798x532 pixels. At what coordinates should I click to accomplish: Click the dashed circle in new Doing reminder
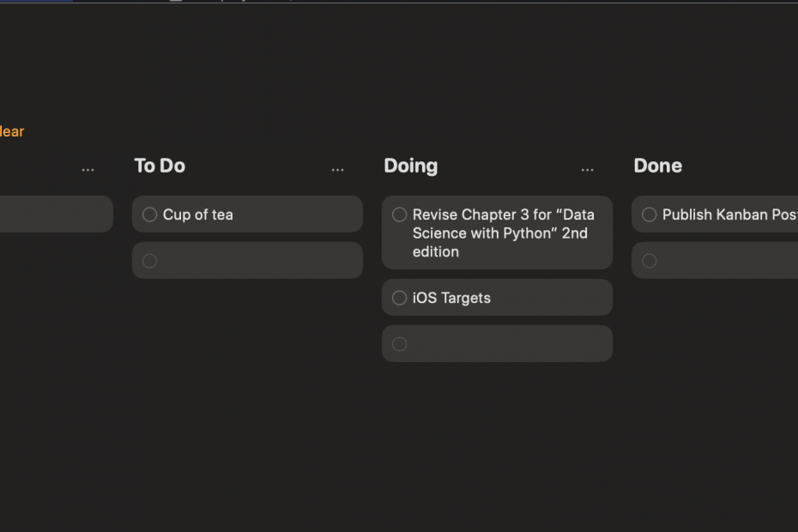(x=399, y=344)
